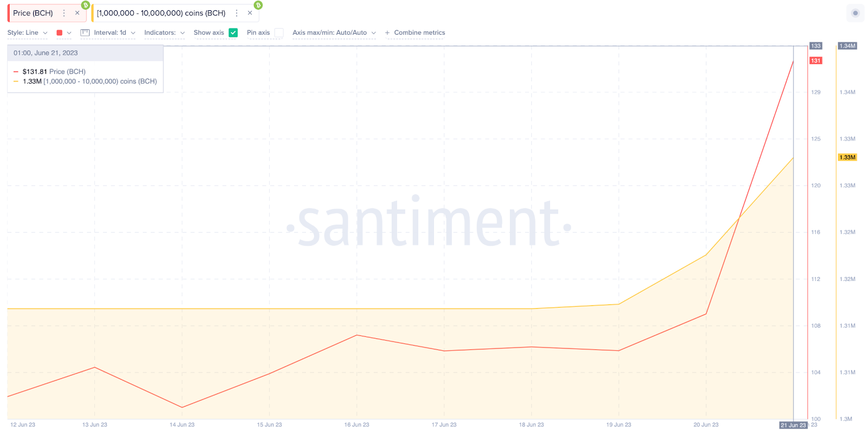Open the Axis max/min: Auto/Auto dropdown
This screenshot has width=868, height=434.
tap(334, 33)
